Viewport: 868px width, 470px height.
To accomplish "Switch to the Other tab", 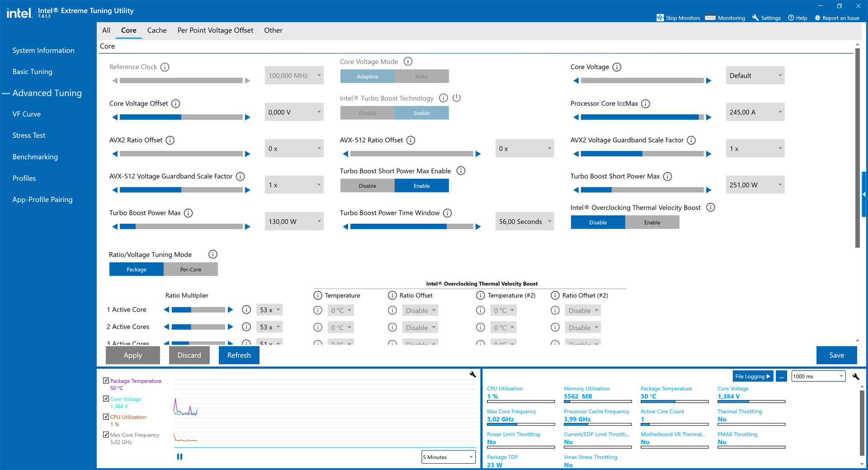I will 273,30.
